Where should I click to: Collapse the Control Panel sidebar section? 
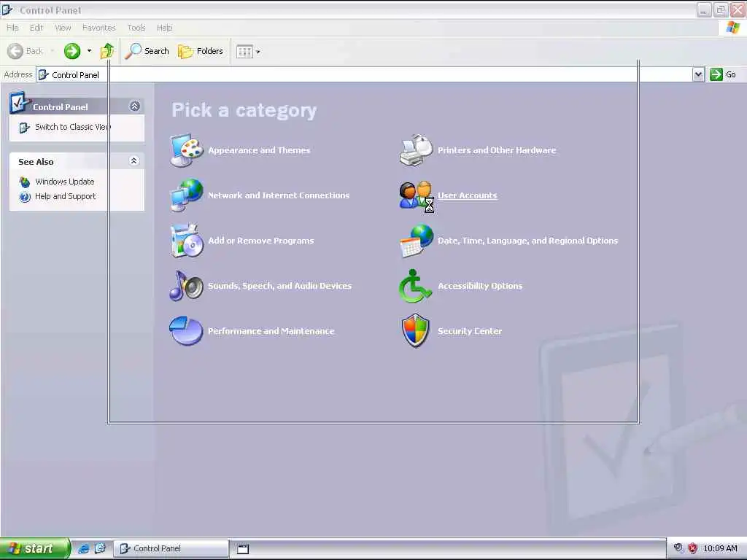(x=135, y=106)
